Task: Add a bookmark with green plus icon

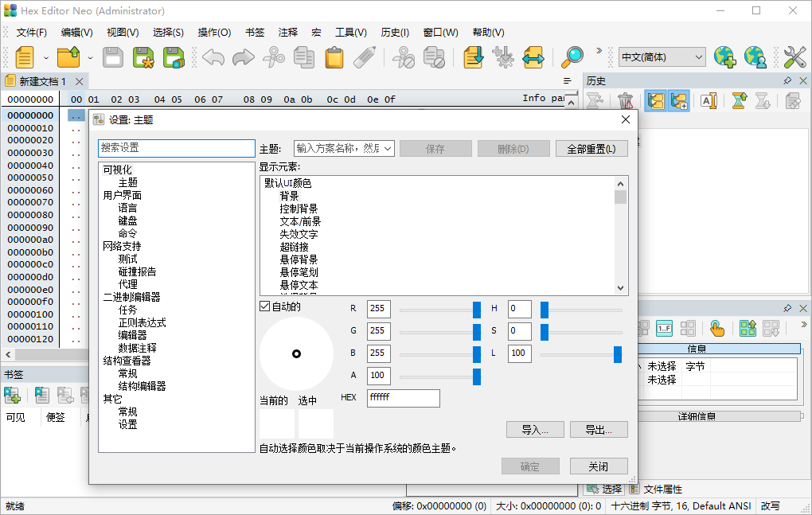Action: point(12,395)
